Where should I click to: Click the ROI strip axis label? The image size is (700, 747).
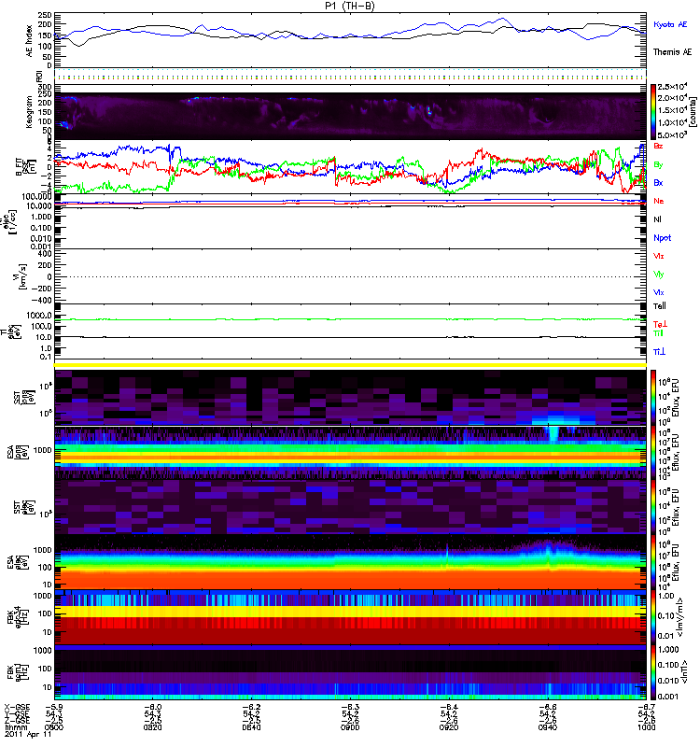click(39, 76)
